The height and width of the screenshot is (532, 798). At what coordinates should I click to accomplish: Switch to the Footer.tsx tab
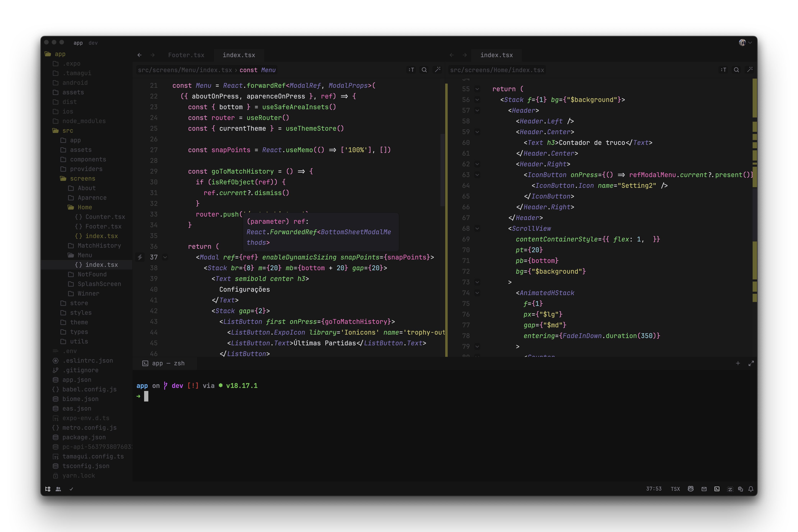click(186, 55)
